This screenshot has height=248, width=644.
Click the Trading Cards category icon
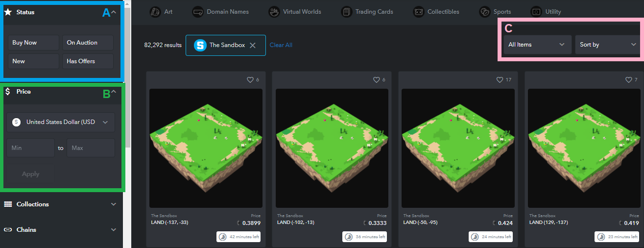[346, 12]
